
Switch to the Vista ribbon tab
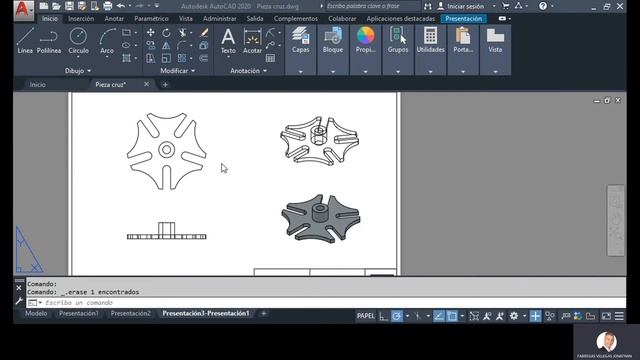coord(185,19)
